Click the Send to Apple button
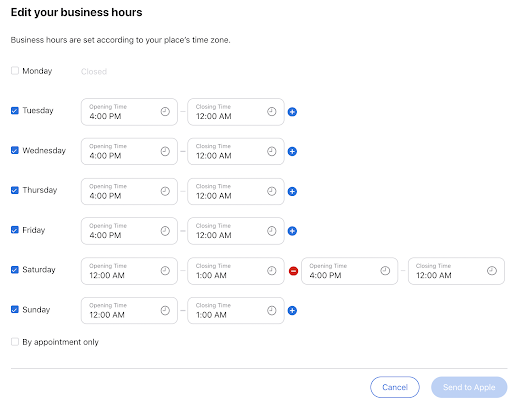 coord(469,387)
